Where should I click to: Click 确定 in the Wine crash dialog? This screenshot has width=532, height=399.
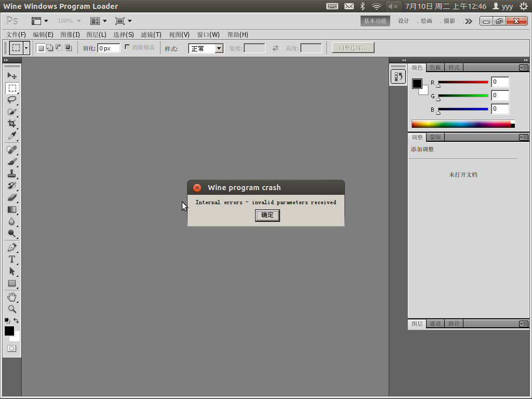tap(268, 216)
